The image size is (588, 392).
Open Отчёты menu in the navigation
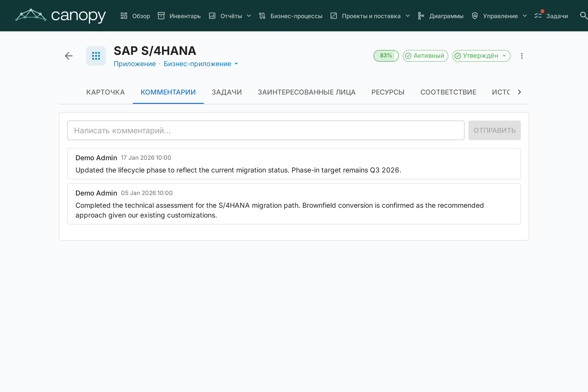click(x=230, y=16)
